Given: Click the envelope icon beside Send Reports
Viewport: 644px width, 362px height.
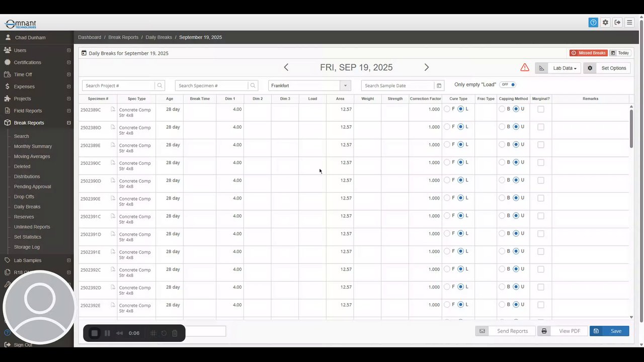Looking at the screenshot, I should point(482,331).
